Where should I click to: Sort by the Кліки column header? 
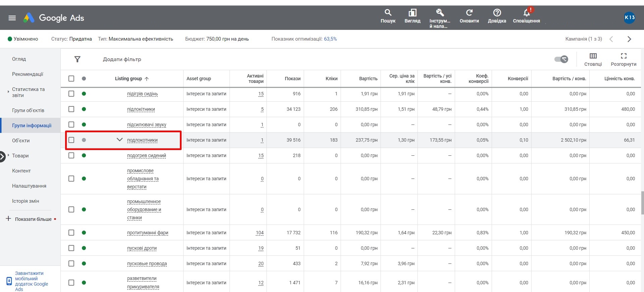click(x=332, y=79)
